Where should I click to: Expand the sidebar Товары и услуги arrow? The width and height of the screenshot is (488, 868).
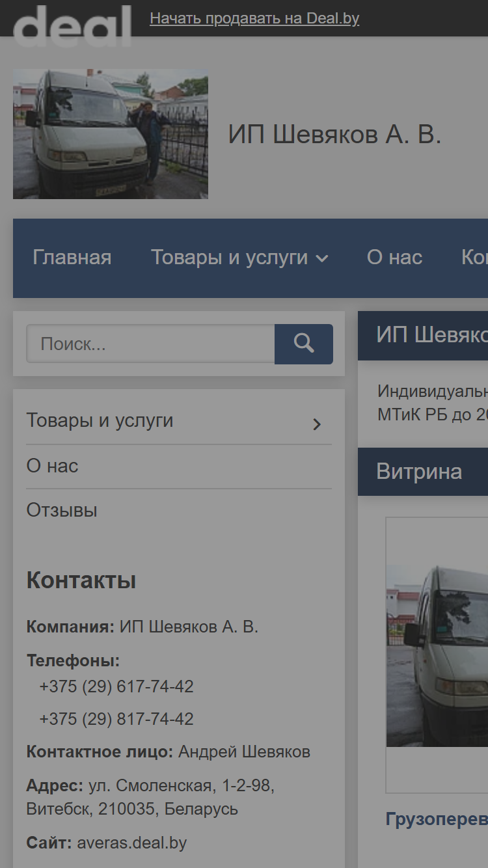pos(317,424)
